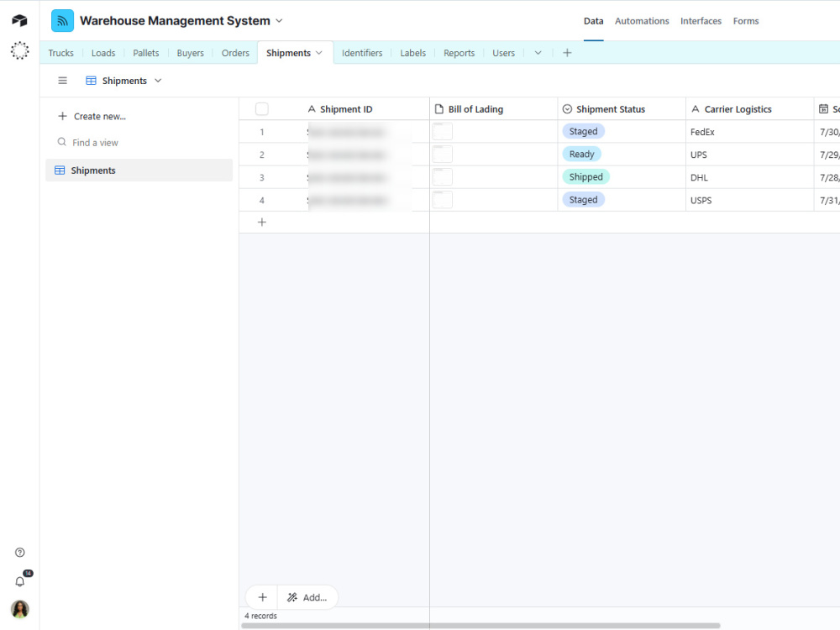840x630 pixels.
Task: Expand the Shipments view name dropdown
Action: (x=158, y=81)
